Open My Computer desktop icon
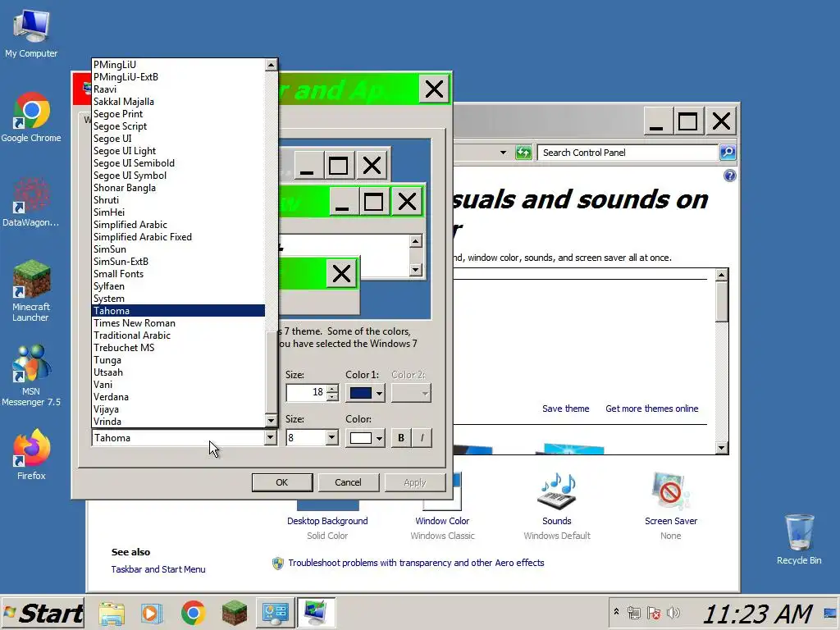Image resolution: width=840 pixels, height=630 pixels. [31, 33]
